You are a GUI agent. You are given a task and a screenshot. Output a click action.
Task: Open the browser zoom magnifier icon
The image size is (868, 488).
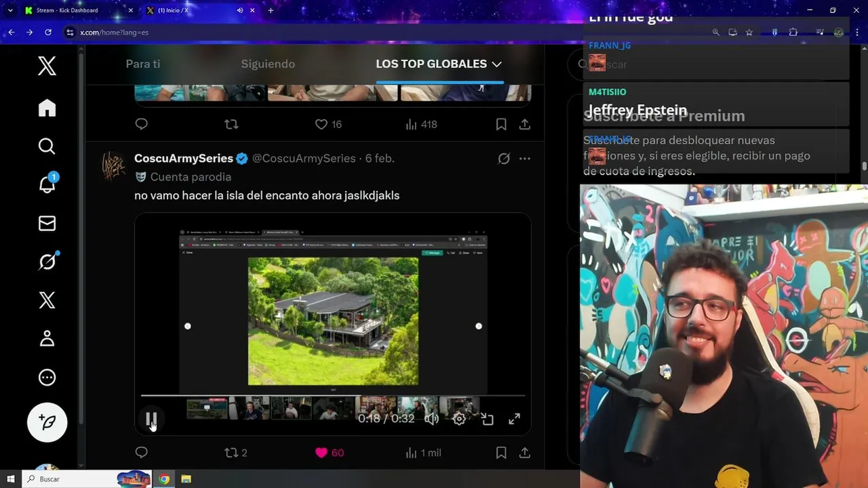click(715, 32)
